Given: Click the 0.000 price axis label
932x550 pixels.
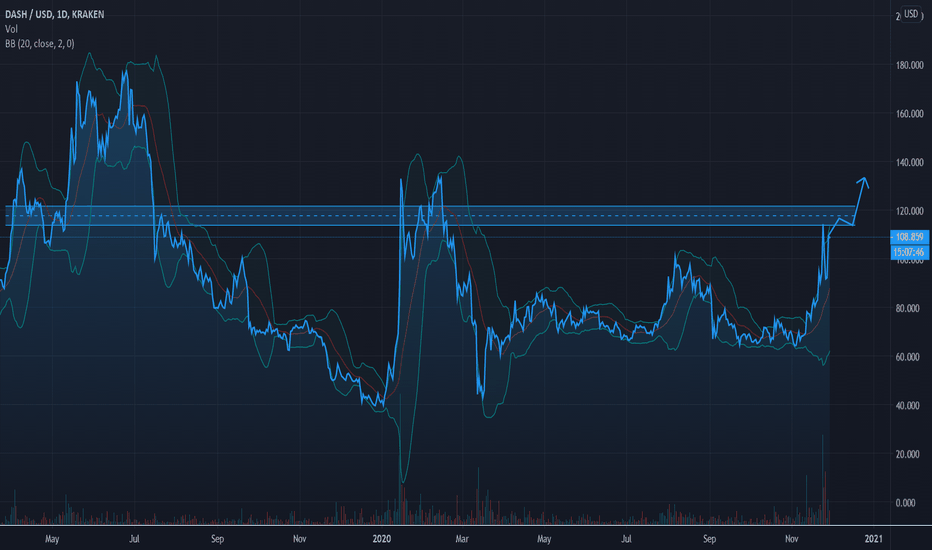Looking at the screenshot, I should [x=906, y=503].
